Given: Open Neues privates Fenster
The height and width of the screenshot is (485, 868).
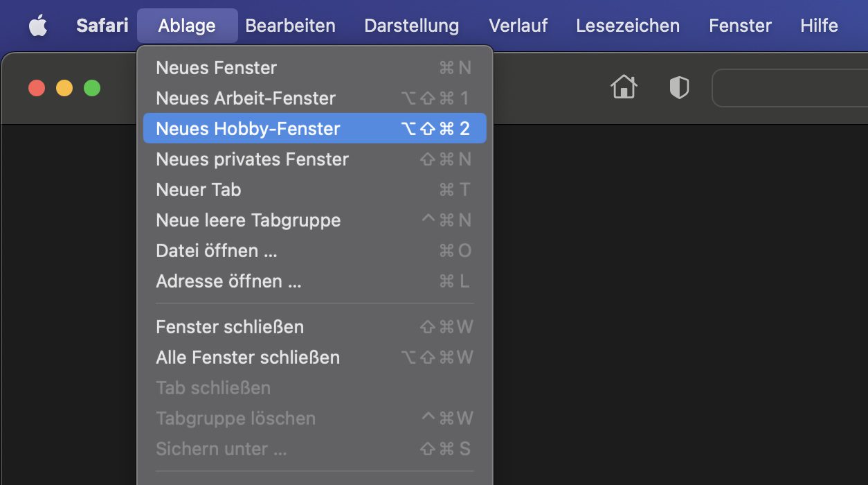Looking at the screenshot, I should [x=315, y=159].
